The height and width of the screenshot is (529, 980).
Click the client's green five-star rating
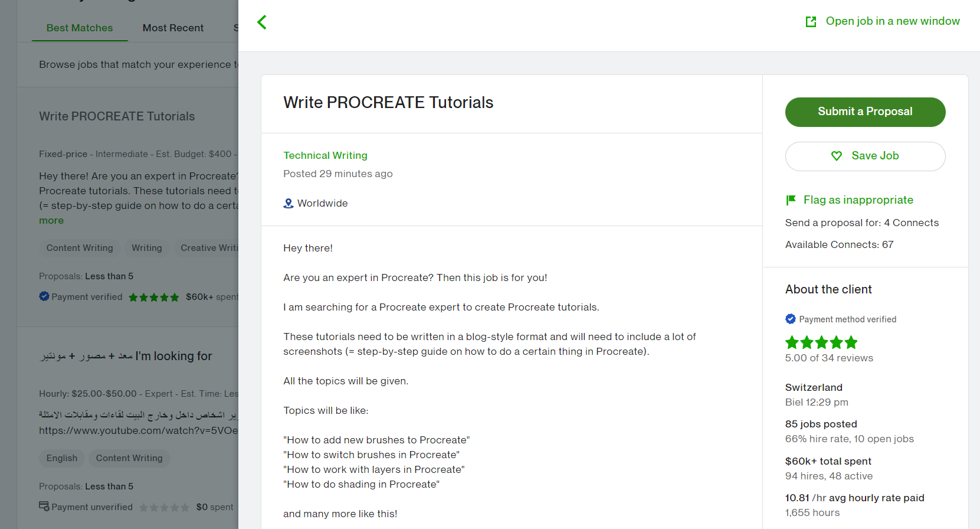point(821,342)
